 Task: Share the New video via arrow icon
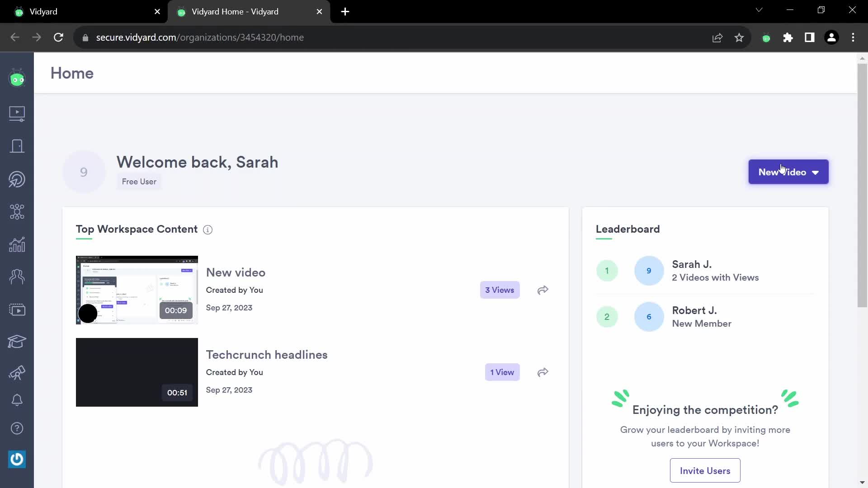click(x=543, y=290)
